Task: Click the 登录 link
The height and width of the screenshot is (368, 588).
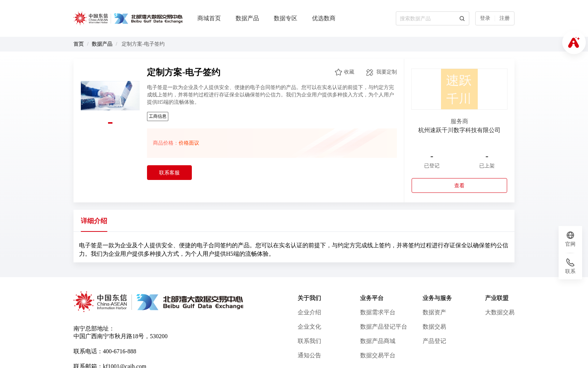Action: click(x=485, y=18)
